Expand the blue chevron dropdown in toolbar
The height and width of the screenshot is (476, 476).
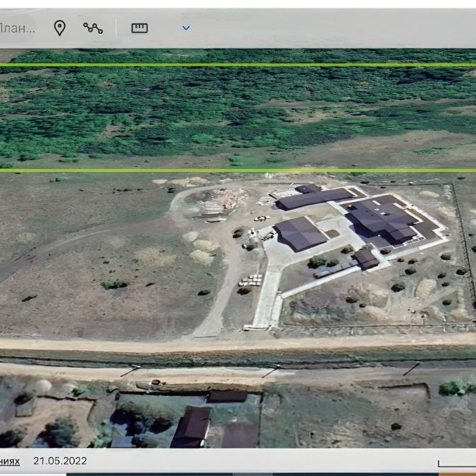(x=186, y=28)
